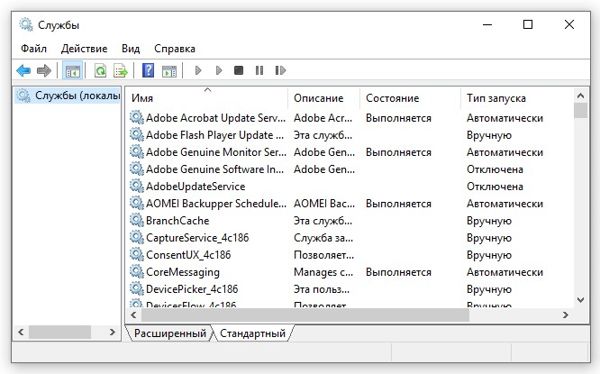
Task: Open the Справка menu
Action: click(x=175, y=49)
